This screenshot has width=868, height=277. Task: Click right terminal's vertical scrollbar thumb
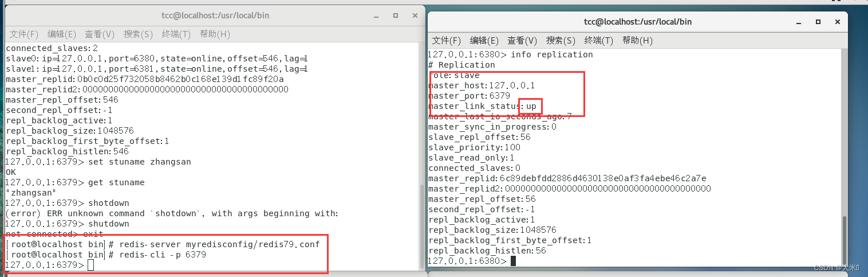click(845, 241)
